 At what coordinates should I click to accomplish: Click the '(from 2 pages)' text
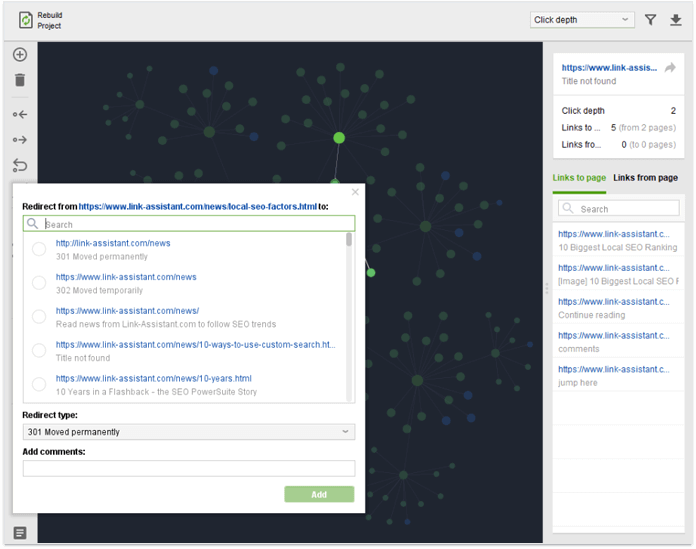(647, 128)
